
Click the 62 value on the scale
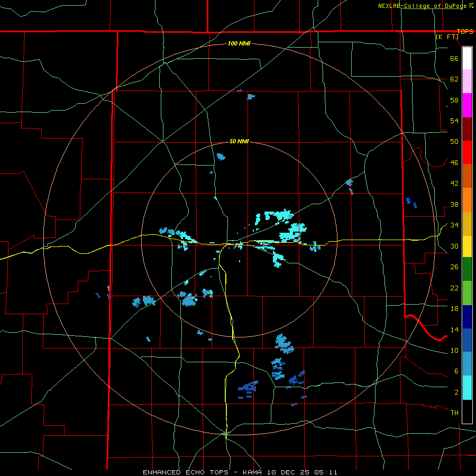tap(454, 79)
